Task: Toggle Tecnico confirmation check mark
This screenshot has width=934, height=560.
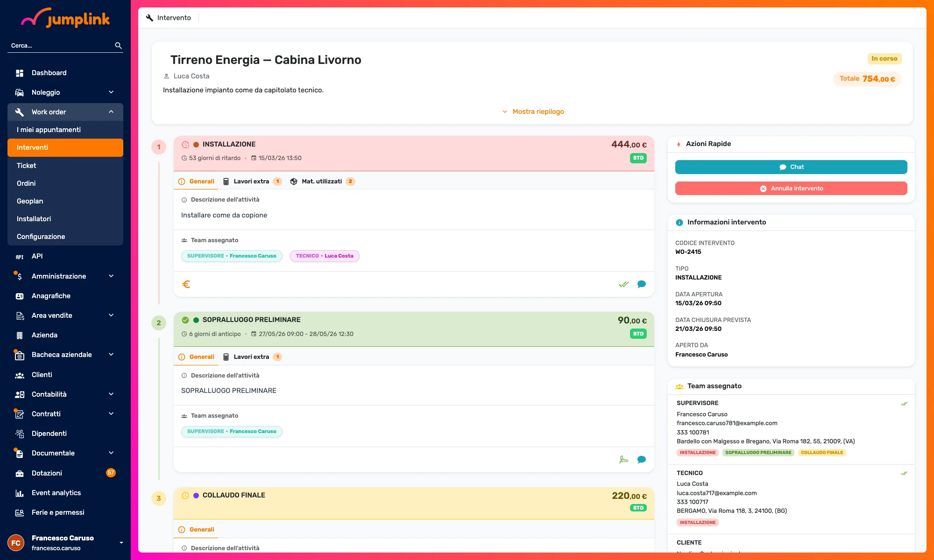Action: [904, 473]
